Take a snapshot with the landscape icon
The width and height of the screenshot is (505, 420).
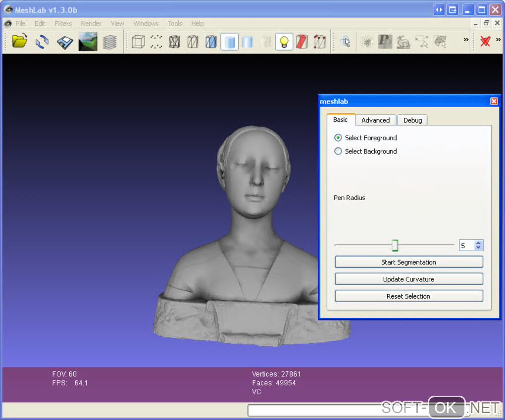coord(88,42)
